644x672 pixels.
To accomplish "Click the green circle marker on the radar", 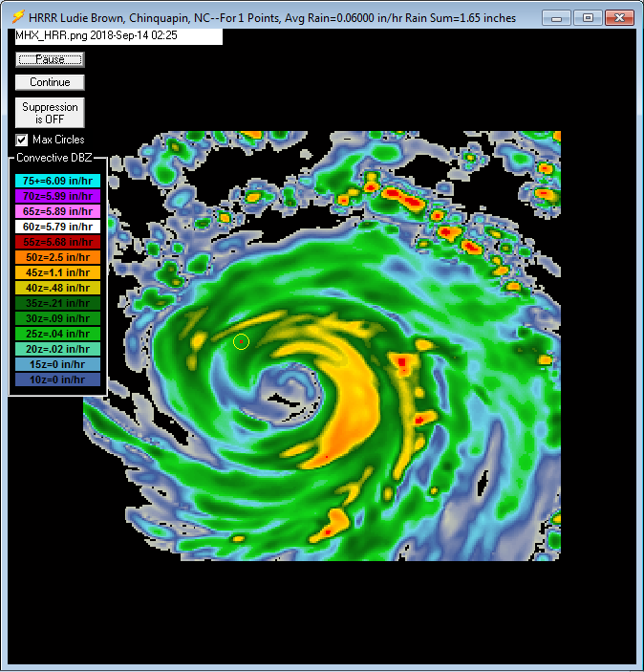I will click(x=241, y=341).
